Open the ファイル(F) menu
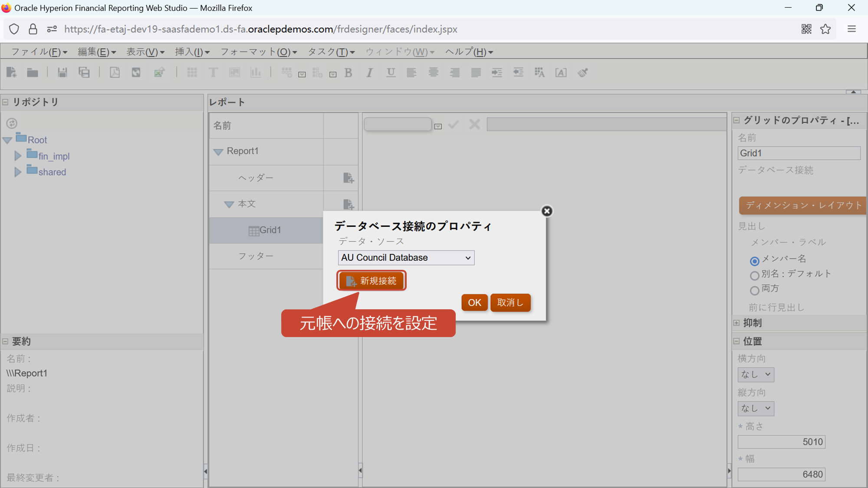868x488 pixels. 39,52
